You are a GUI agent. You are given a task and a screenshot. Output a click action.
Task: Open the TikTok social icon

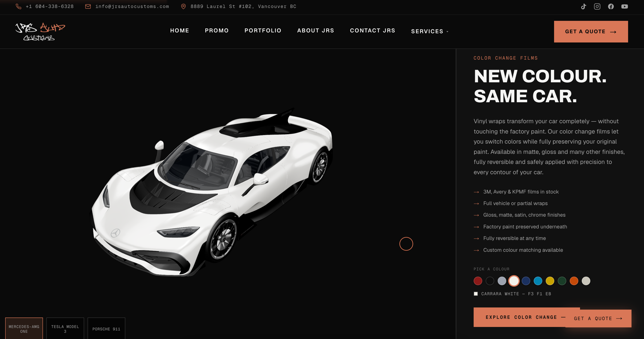(x=583, y=6)
